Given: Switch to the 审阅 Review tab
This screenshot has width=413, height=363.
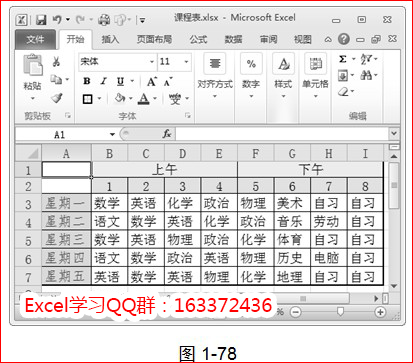Looking at the screenshot, I should pyautogui.click(x=268, y=40).
